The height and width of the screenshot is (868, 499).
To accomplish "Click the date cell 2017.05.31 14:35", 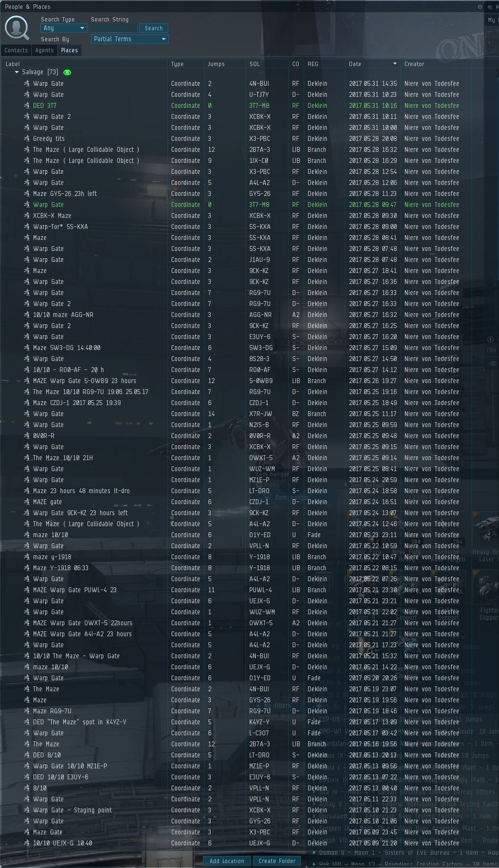I will (x=373, y=84).
